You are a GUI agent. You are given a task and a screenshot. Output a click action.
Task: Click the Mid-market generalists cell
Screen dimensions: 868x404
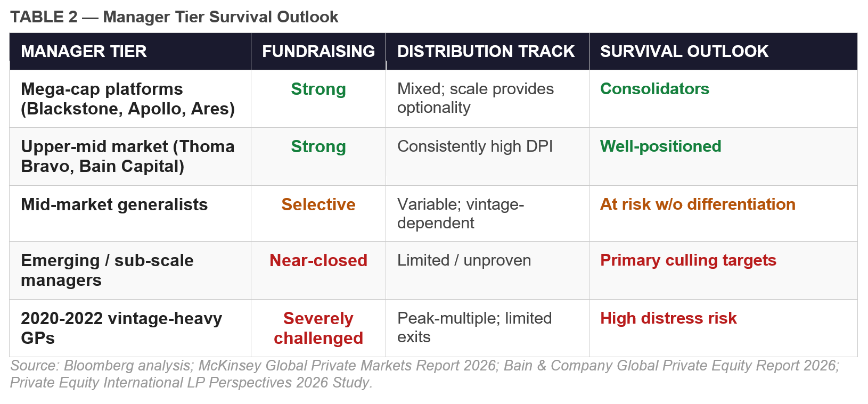(114, 204)
